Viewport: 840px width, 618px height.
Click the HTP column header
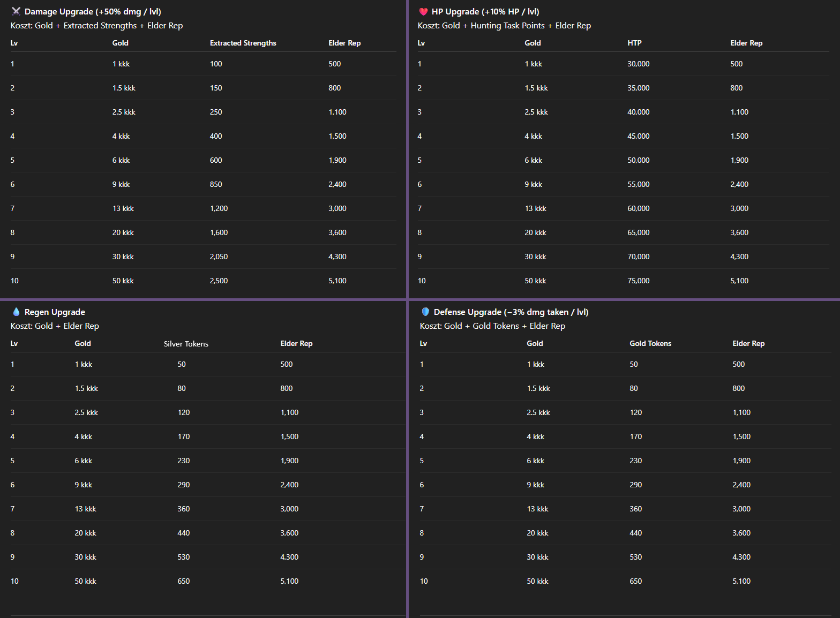(x=634, y=43)
